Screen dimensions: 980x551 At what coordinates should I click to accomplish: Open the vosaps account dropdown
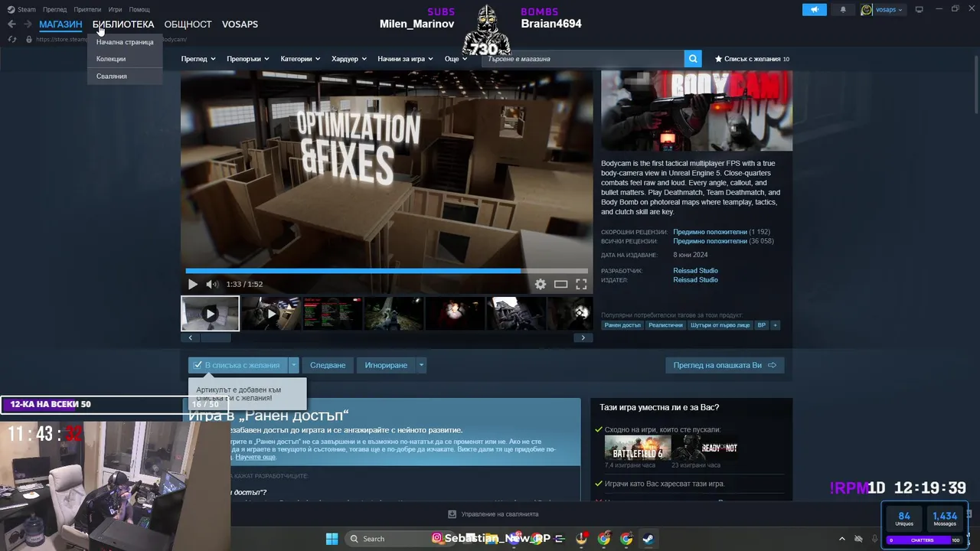click(889, 9)
